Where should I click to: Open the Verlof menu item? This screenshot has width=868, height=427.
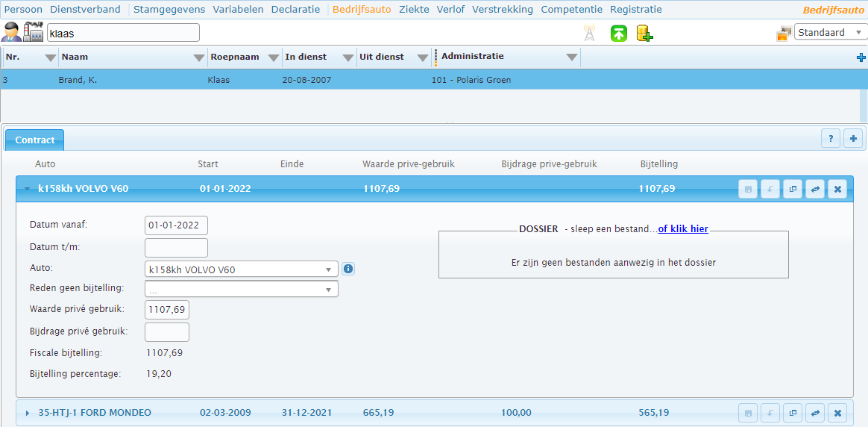click(x=450, y=10)
